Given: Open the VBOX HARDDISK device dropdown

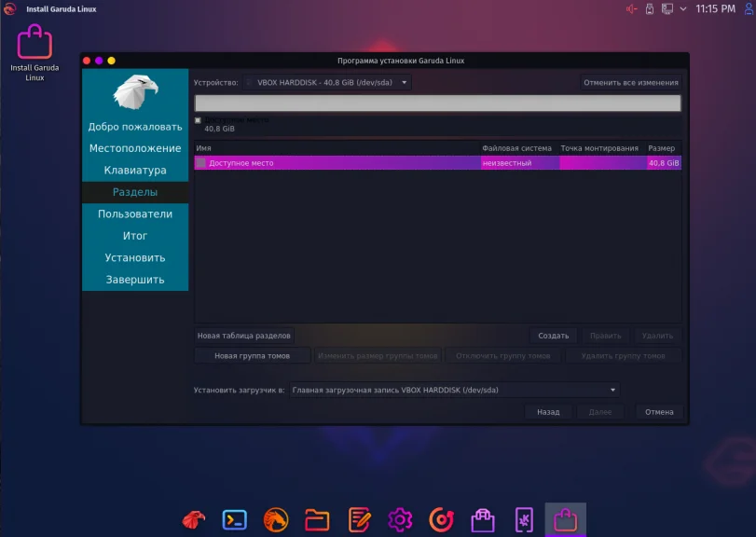Looking at the screenshot, I should click(325, 81).
